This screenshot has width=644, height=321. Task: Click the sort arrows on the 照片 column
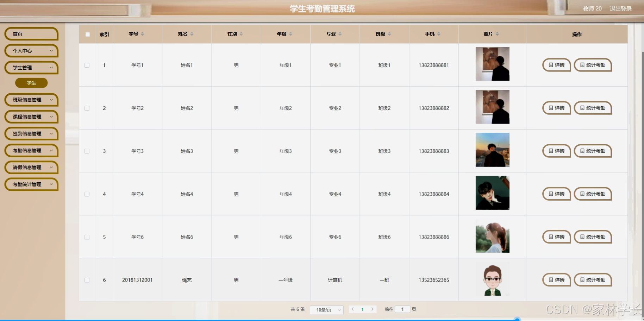point(497,34)
